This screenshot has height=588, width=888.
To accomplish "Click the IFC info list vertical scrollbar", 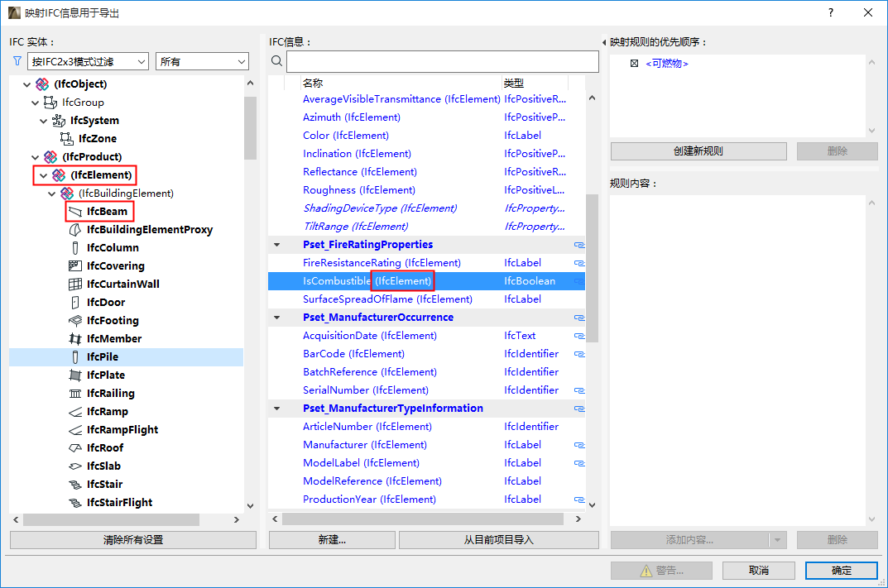I will (592, 268).
